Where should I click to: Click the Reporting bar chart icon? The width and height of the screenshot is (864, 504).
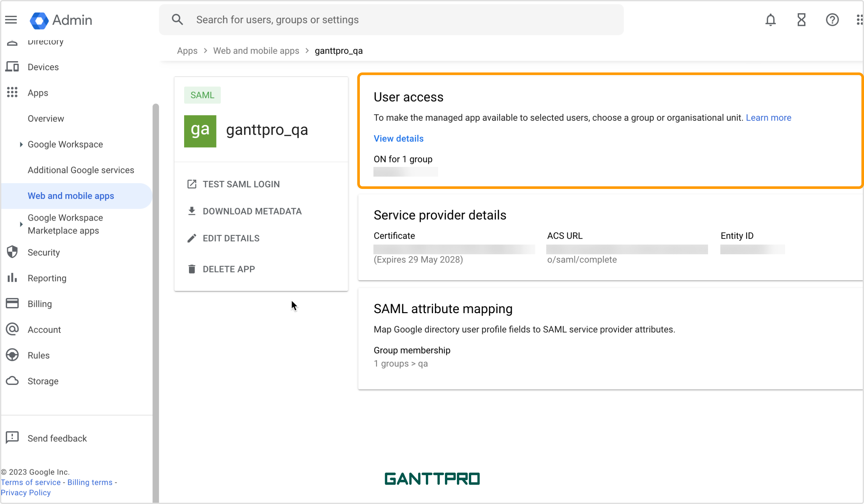pos(12,278)
